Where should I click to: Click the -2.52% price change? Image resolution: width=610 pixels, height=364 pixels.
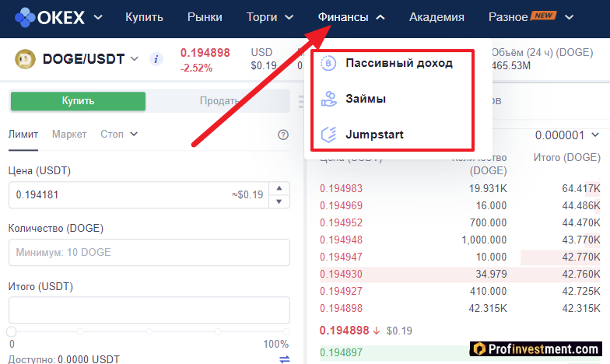click(196, 68)
